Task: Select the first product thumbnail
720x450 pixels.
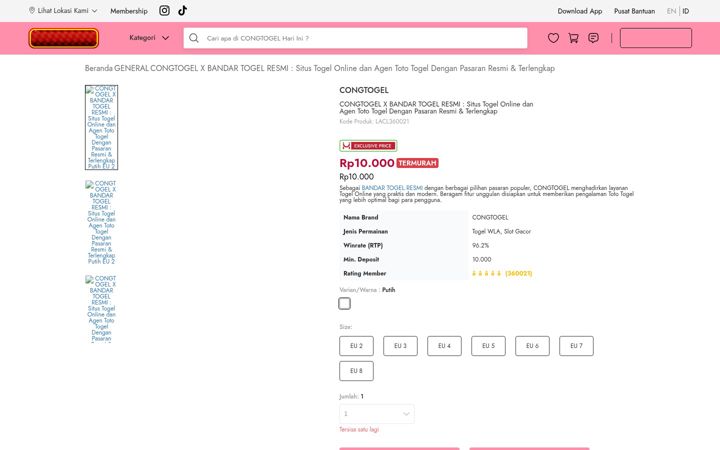Action: (101, 127)
